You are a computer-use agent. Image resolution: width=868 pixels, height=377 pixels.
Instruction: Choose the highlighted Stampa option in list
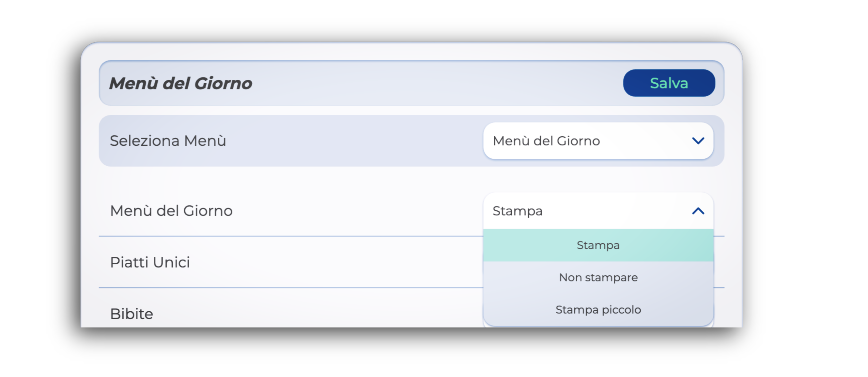coord(598,245)
